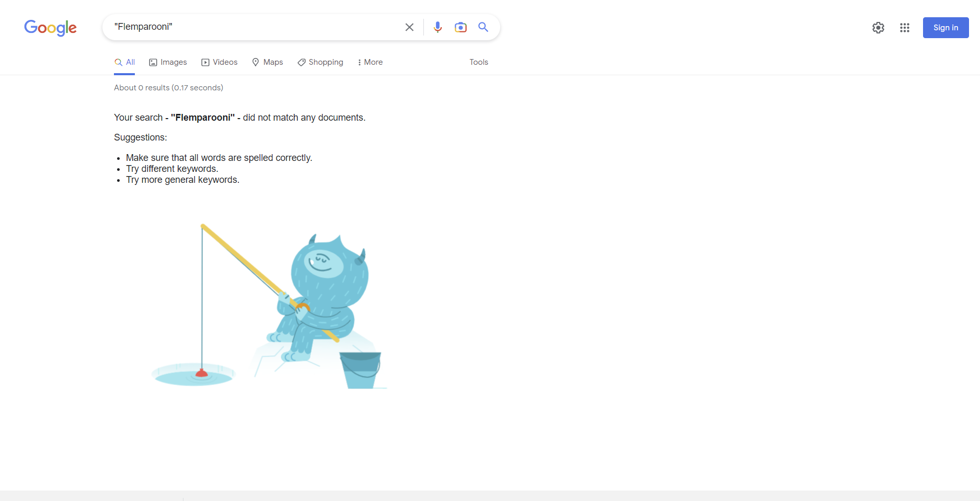The height and width of the screenshot is (501, 980).
Task: Start voice search with microphone icon
Action: pyautogui.click(x=438, y=27)
